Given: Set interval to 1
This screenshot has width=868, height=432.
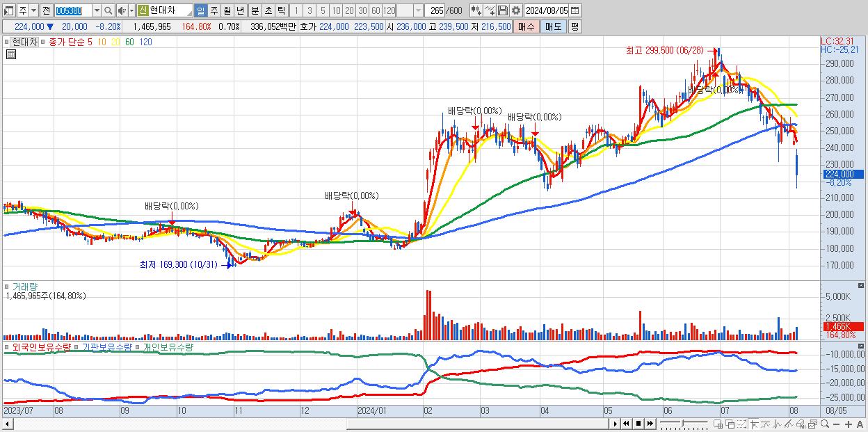Looking at the screenshot, I should pyautogui.click(x=296, y=11).
